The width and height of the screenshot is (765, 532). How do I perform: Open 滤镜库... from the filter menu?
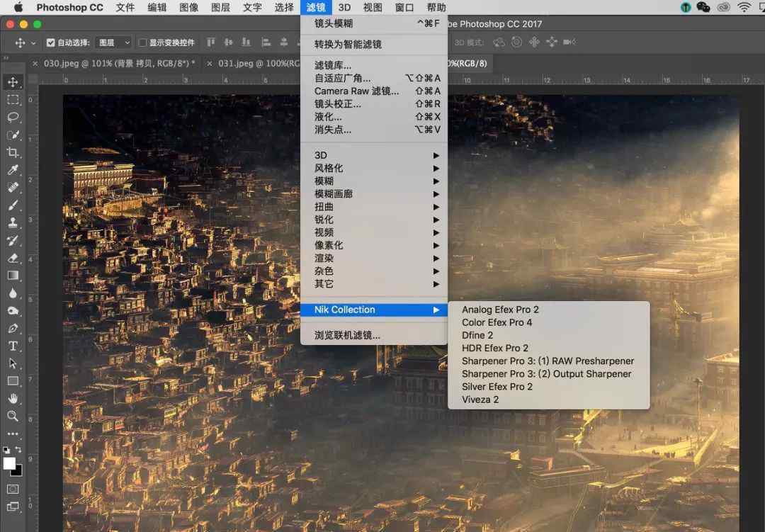click(x=374, y=65)
